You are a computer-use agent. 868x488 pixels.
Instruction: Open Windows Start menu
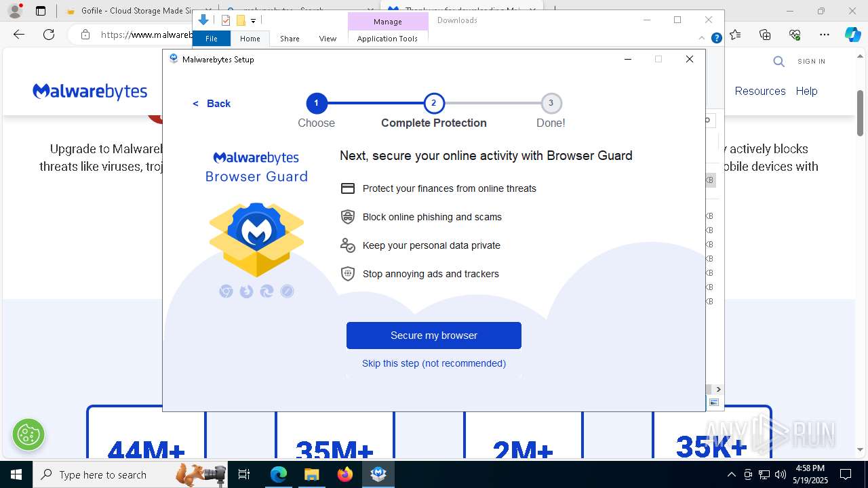click(16, 474)
